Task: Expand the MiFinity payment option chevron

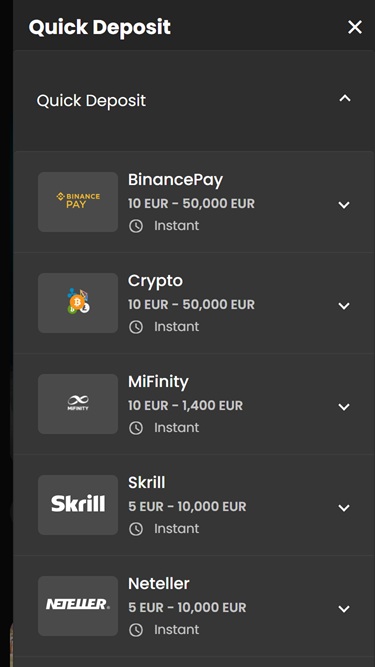Action: click(344, 407)
